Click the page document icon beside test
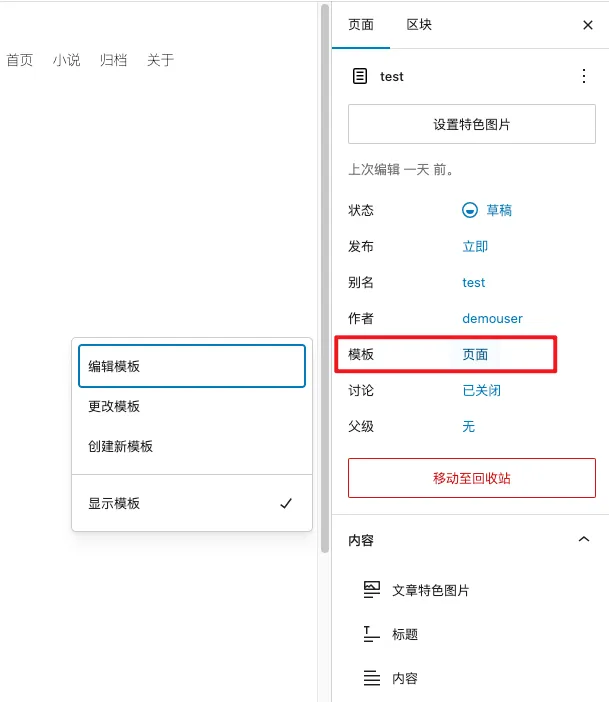 click(x=360, y=76)
